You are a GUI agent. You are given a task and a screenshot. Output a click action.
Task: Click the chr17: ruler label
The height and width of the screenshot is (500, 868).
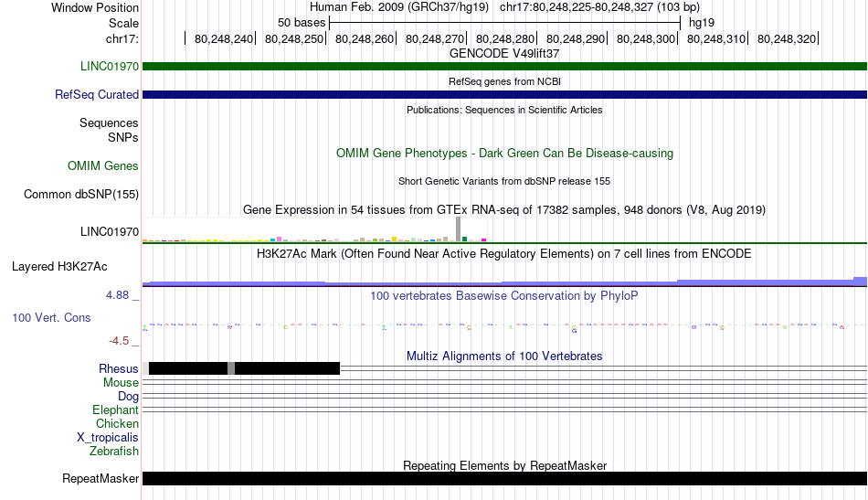click(x=122, y=39)
